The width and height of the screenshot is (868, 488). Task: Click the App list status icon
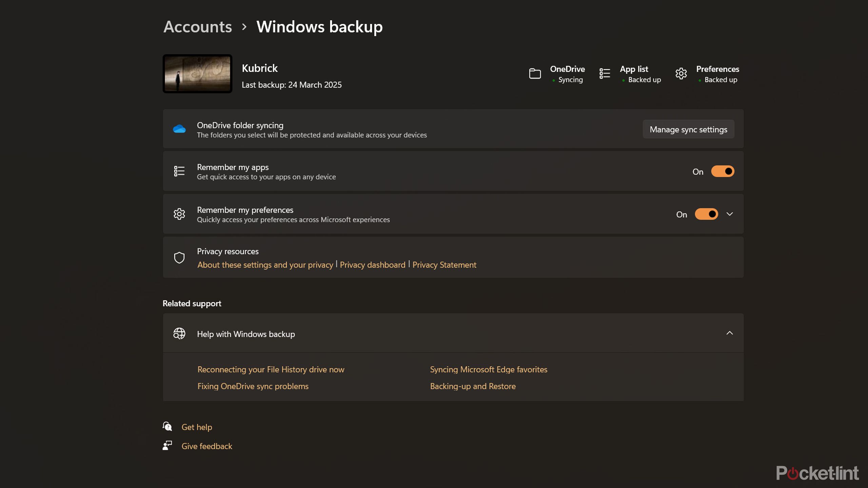pyautogui.click(x=605, y=74)
